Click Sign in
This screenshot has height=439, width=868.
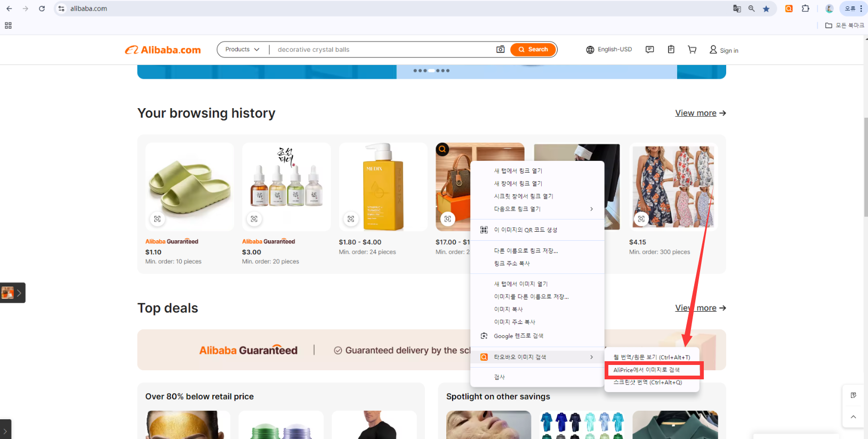coord(724,50)
